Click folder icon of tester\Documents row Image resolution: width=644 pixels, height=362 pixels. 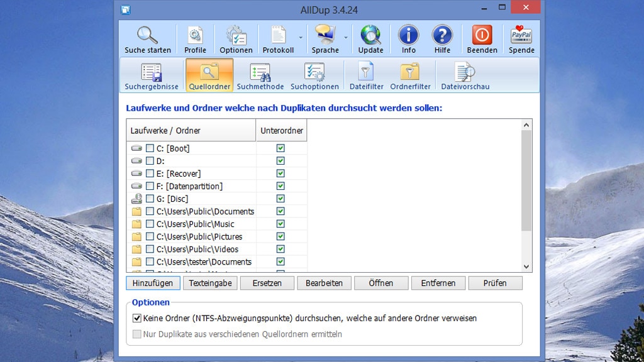click(136, 262)
